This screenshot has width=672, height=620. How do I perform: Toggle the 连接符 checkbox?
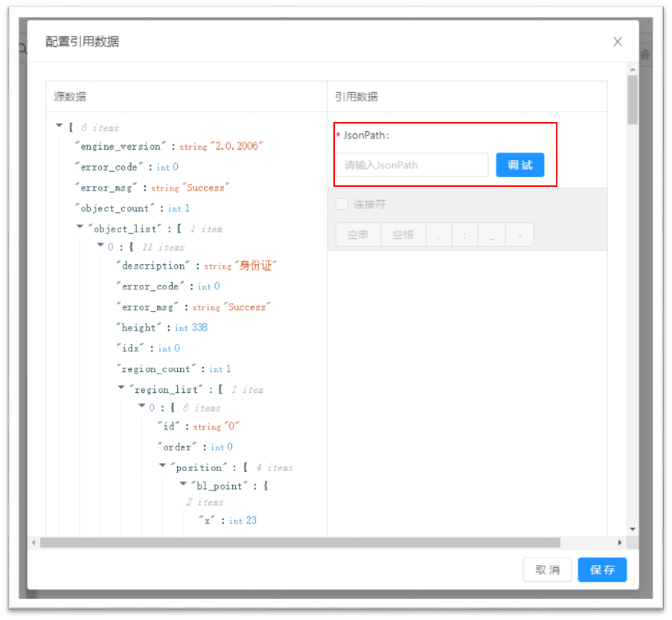tap(342, 204)
